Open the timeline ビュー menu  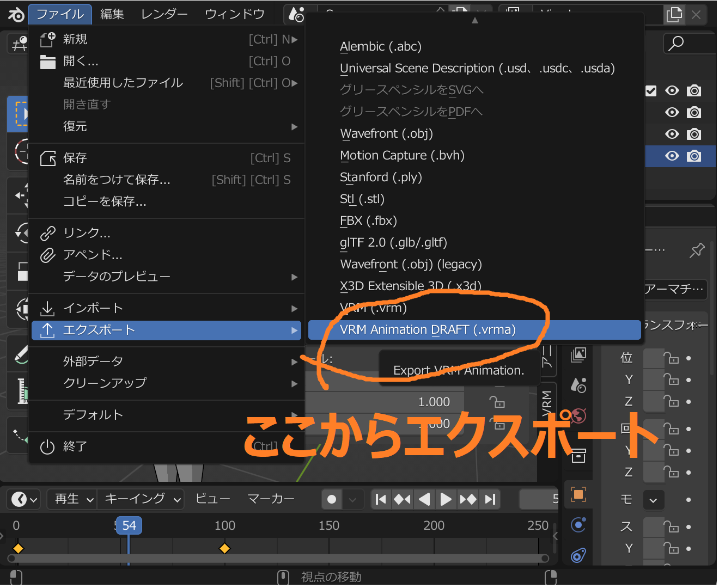click(x=213, y=499)
